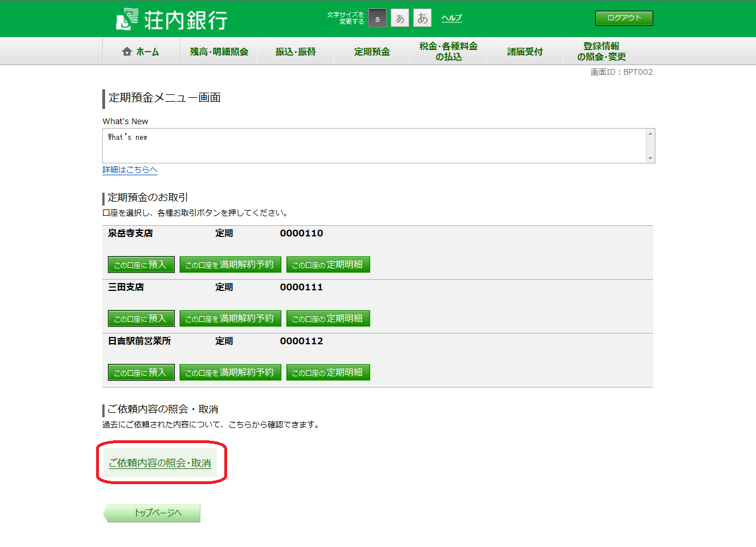The width and height of the screenshot is (756, 547).
Task: Open the 登録情報の照会・変更 menu
Action: coord(601,51)
